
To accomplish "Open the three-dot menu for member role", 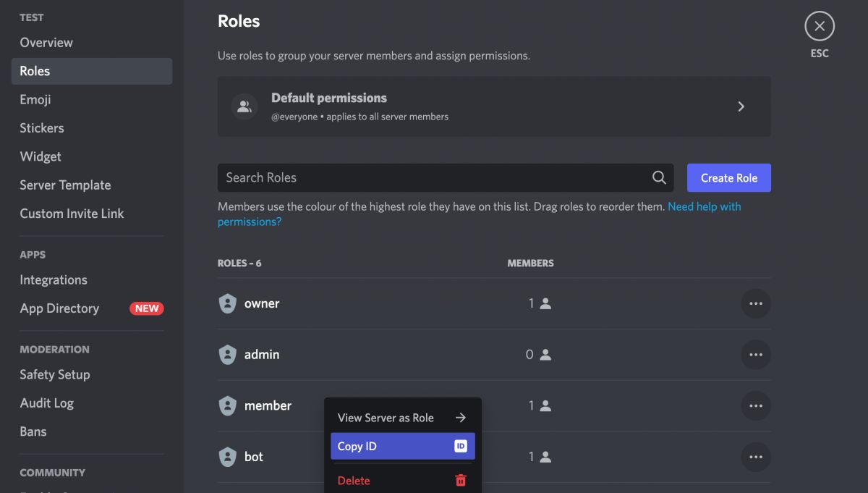I will coord(755,406).
